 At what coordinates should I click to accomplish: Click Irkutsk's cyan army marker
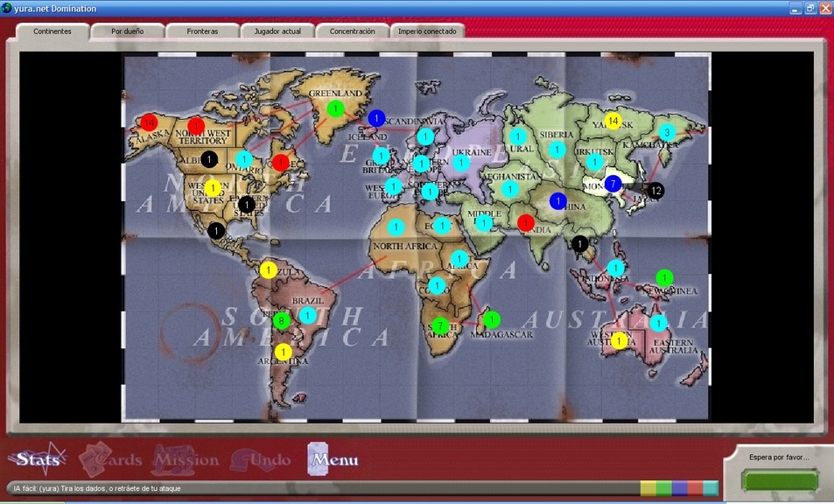coord(594,162)
